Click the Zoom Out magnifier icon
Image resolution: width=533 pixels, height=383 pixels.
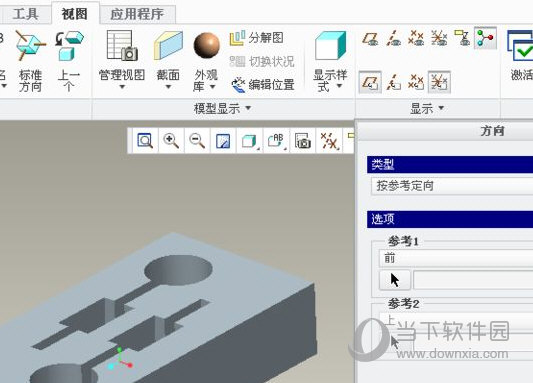click(x=197, y=141)
